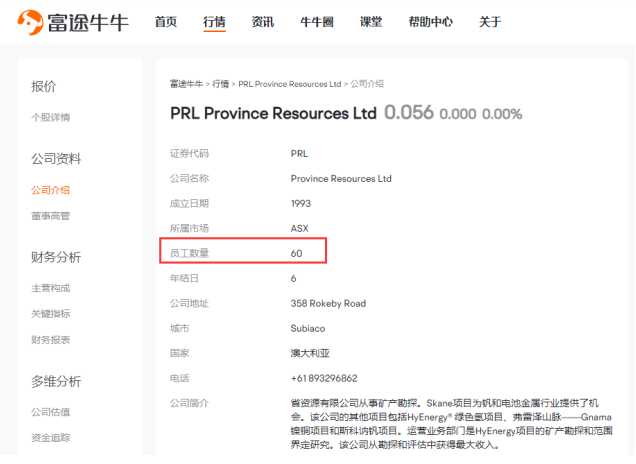The image size is (636, 464).
Task: Select 公司介绍 in sidebar
Action: pyautogui.click(x=51, y=190)
